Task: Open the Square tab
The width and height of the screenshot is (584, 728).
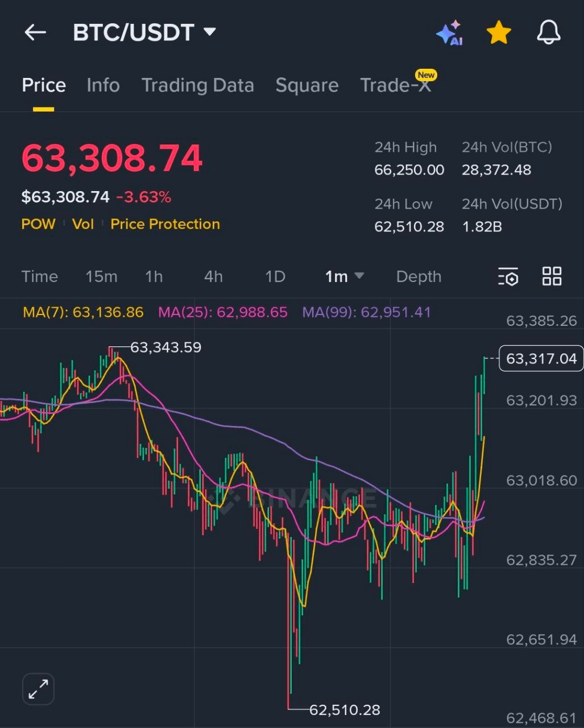Action: [x=307, y=85]
